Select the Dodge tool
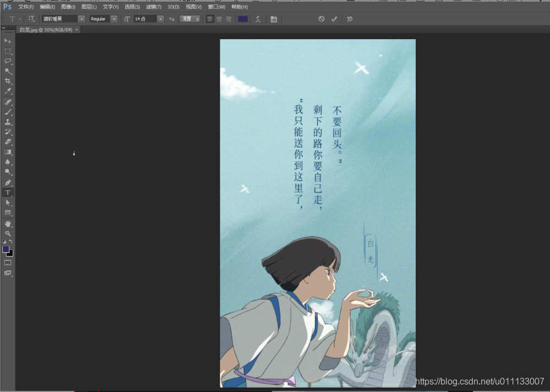Screen dimensions: 550x392 (x=8, y=172)
